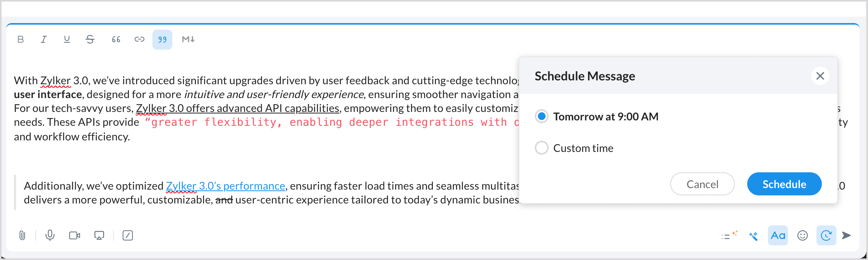This screenshot has height=260, width=868.
Task: Toggle the Markdown mode button
Action: click(x=188, y=39)
